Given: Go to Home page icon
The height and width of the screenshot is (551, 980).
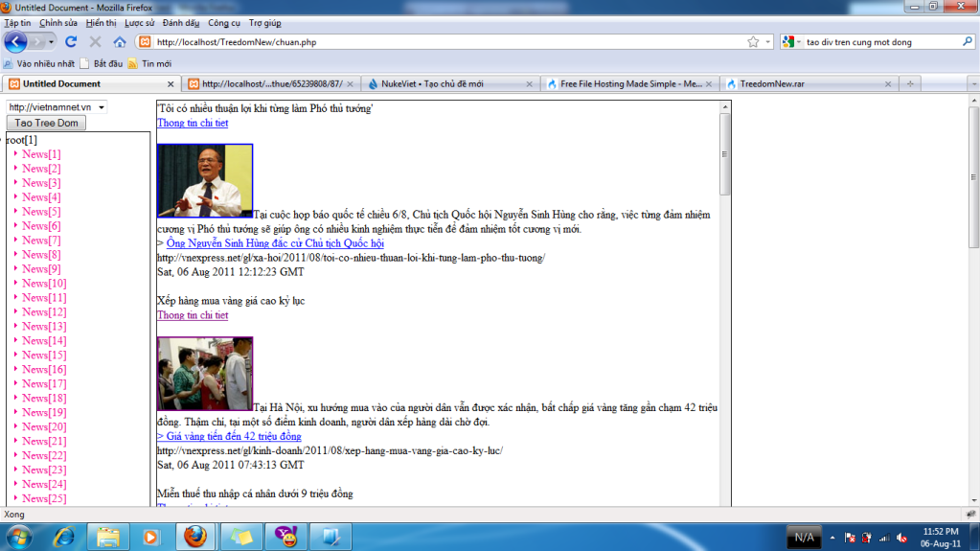Looking at the screenshot, I should (x=120, y=42).
